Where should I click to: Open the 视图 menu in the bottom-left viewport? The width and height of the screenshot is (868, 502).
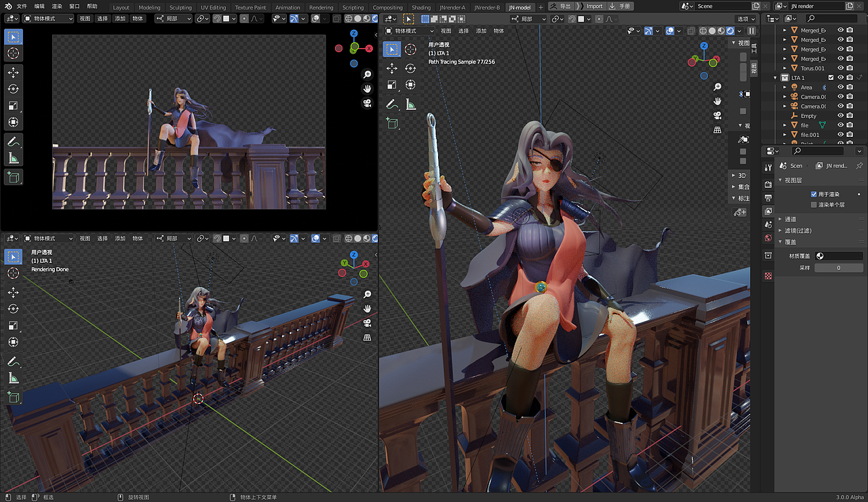pyautogui.click(x=85, y=238)
